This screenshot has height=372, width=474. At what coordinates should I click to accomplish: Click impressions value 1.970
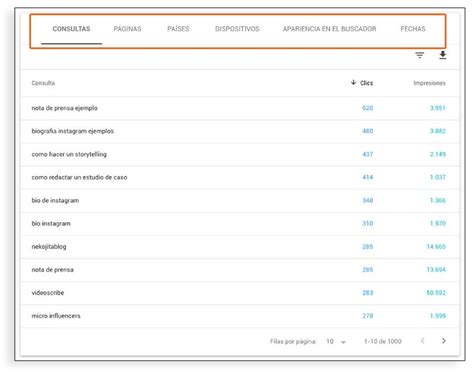(438, 223)
